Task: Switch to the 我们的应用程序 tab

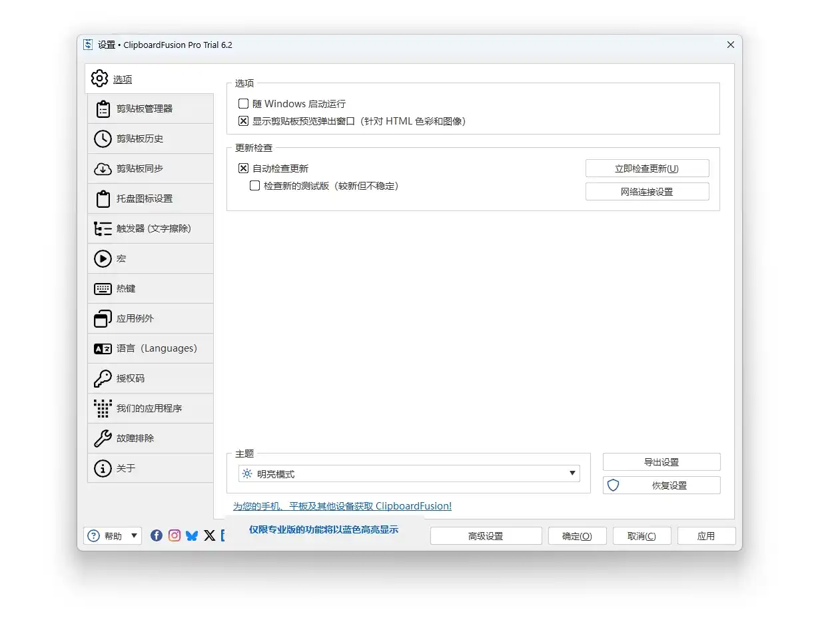Action: (151, 408)
